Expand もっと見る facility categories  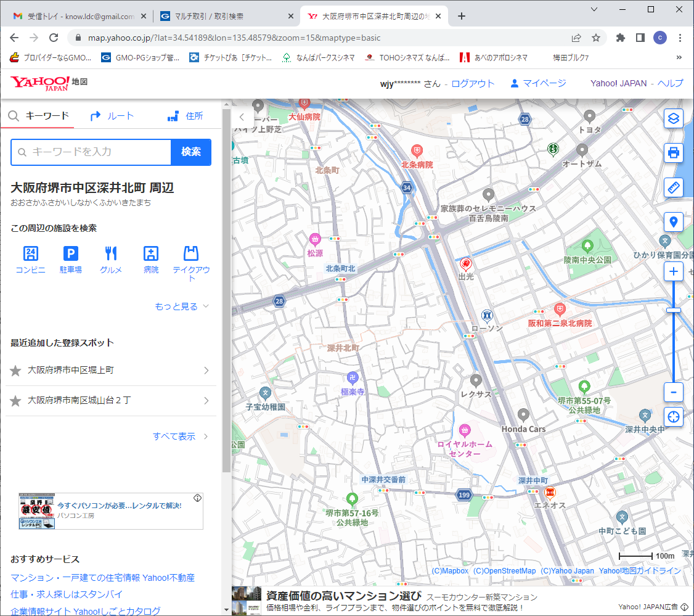point(182,306)
